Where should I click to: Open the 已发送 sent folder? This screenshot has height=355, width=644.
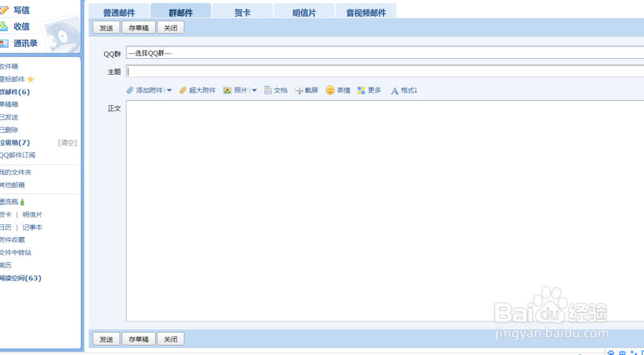[9, 117]
